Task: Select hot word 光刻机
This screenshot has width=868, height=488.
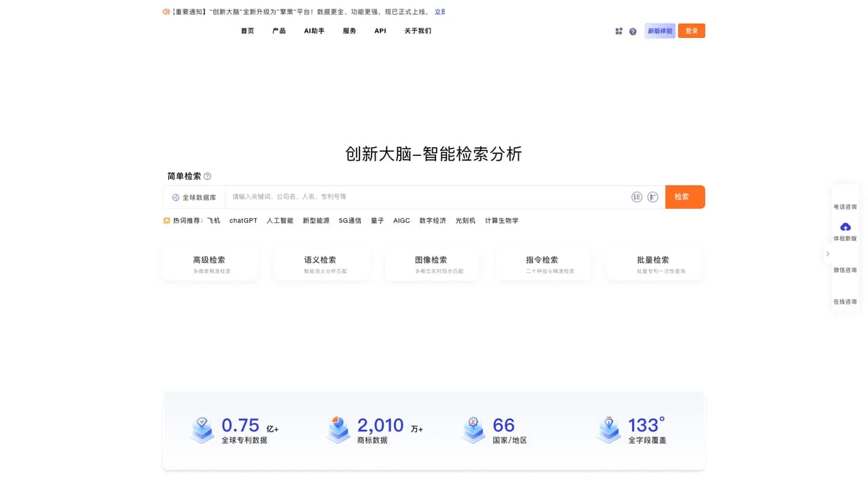Action: (x=466, y=221)
